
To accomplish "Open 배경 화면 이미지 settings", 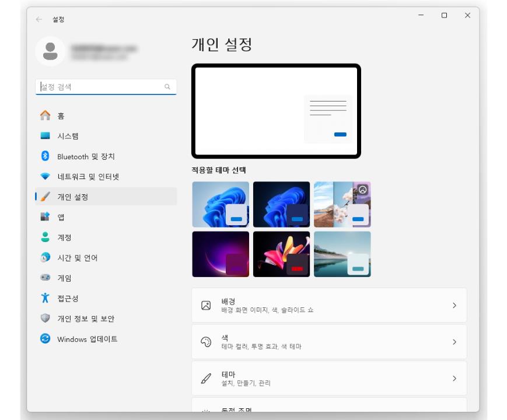I will [329, 305].
